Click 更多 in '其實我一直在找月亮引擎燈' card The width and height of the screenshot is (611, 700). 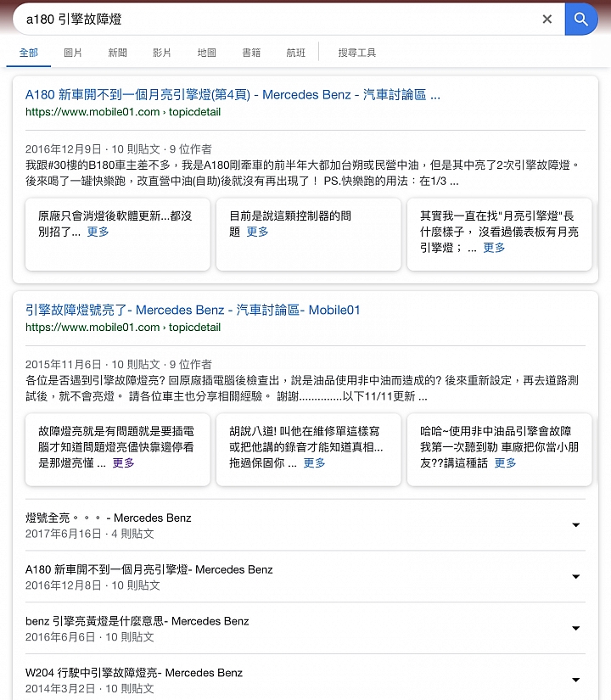pos(494,248)
